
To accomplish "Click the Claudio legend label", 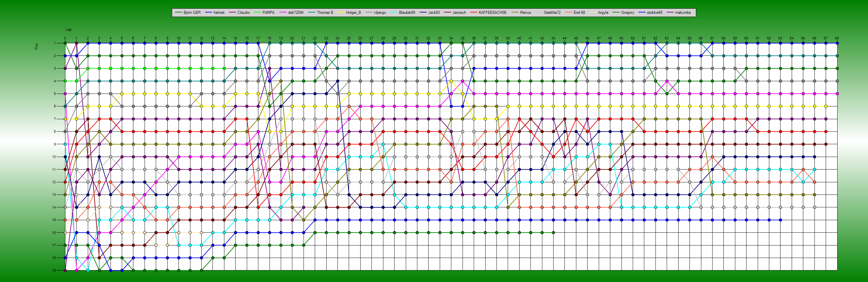I will (x=243, y=12).
